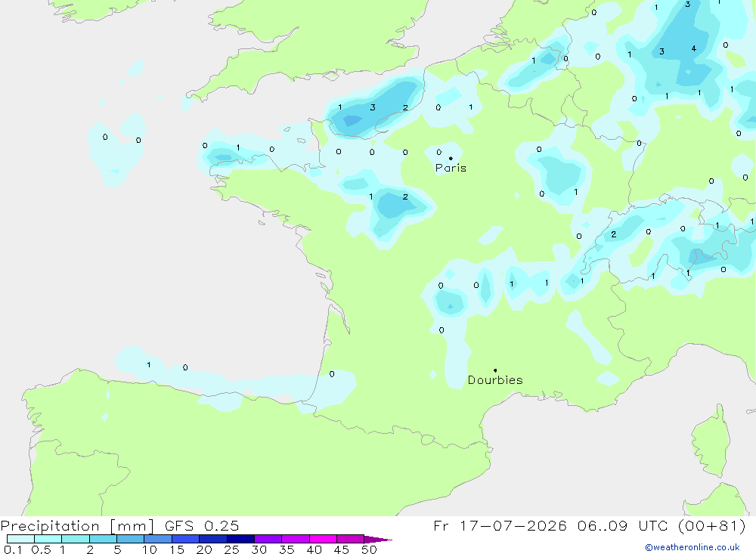Click the '10' legend scale label

click(149, 549)
